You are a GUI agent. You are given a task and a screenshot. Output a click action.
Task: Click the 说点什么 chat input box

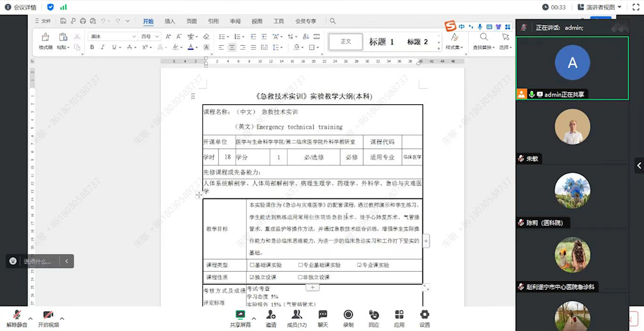click(38, 261)
